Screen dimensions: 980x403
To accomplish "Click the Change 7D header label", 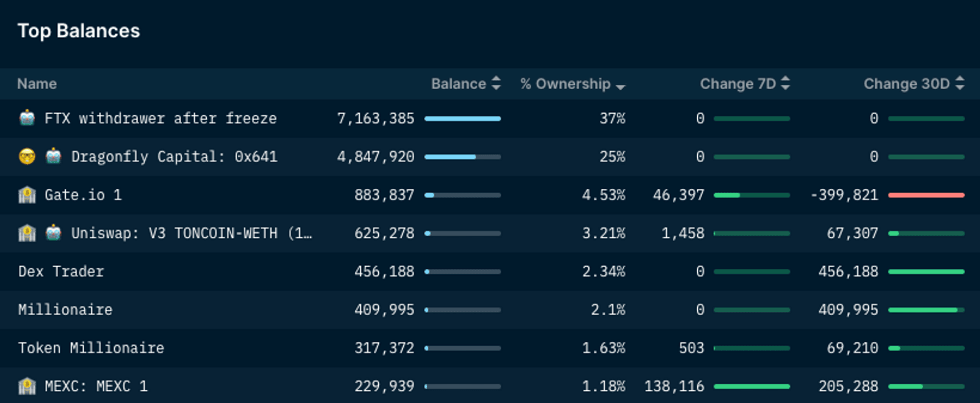I will pyautogui.click(x=738, y=84).
